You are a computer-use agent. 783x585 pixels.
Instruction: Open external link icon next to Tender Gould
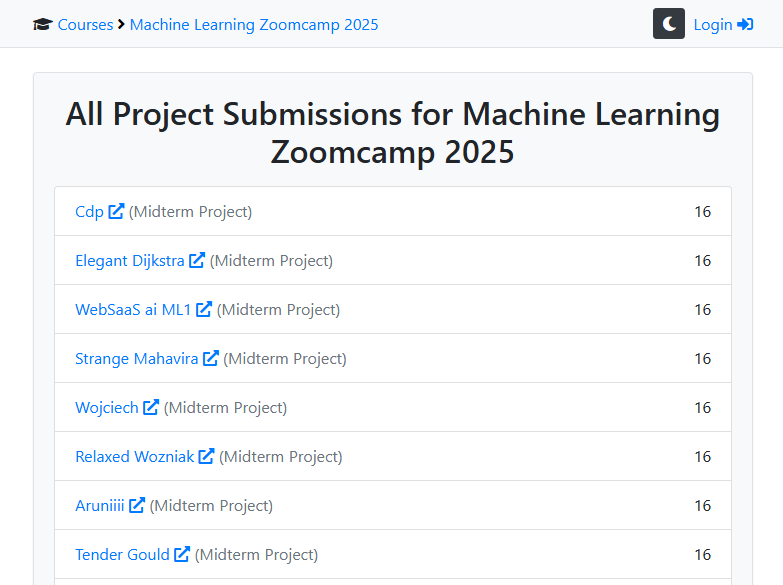(182, 554)
